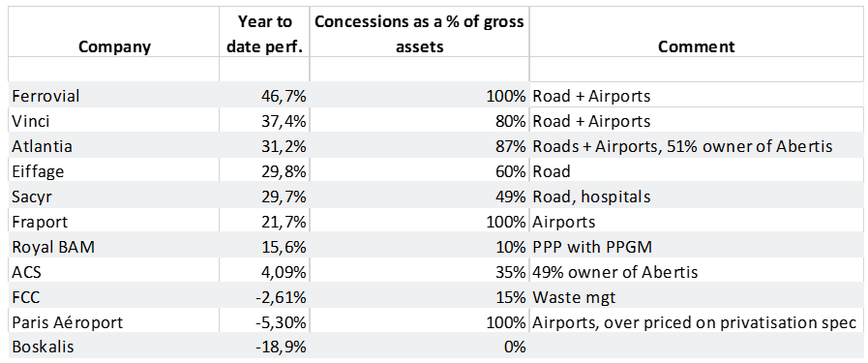Screen dimensions: 868x363
Task: Select the Ferrovial cell
Action: [x=114, y=96]
